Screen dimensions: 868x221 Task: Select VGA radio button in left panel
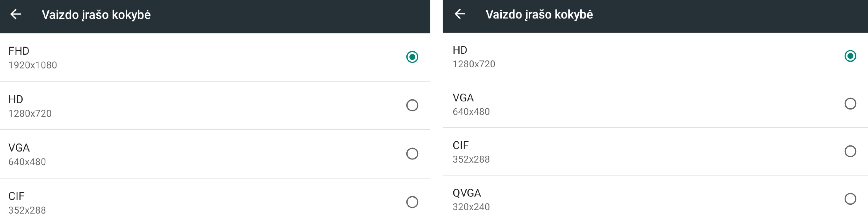[x=412, y=154]
